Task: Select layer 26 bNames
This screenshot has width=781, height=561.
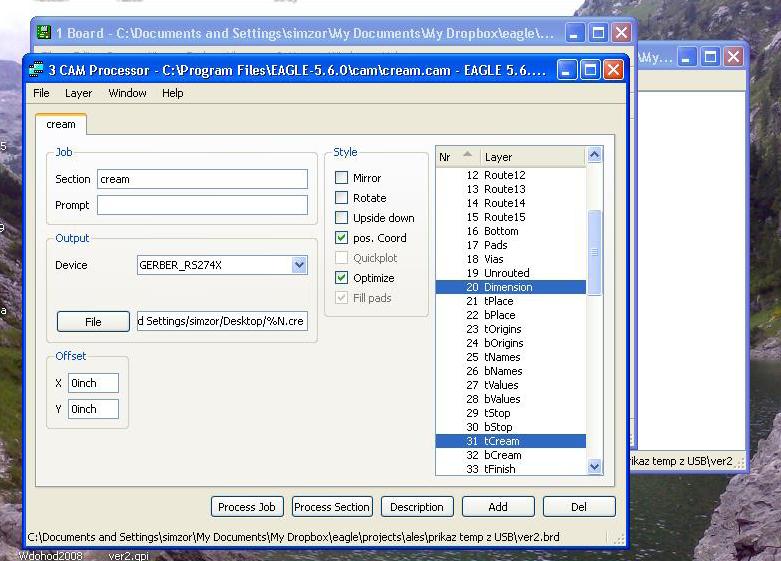Action: point(511,371)
